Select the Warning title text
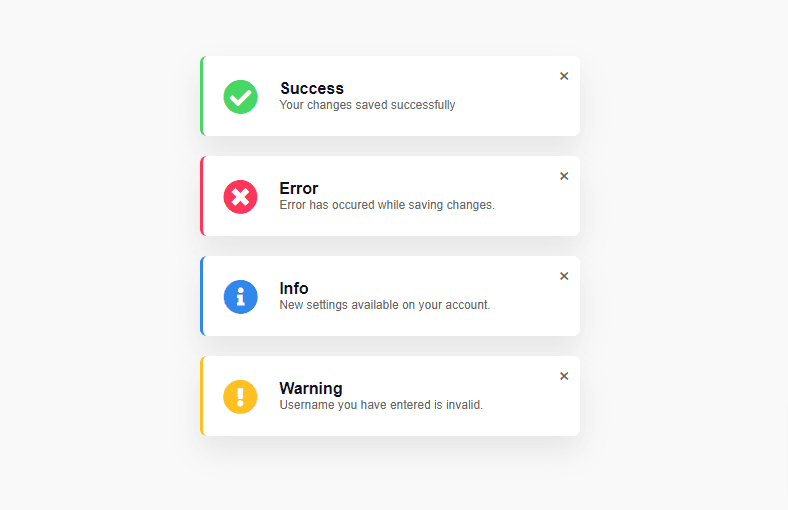 tap(310, 388)
